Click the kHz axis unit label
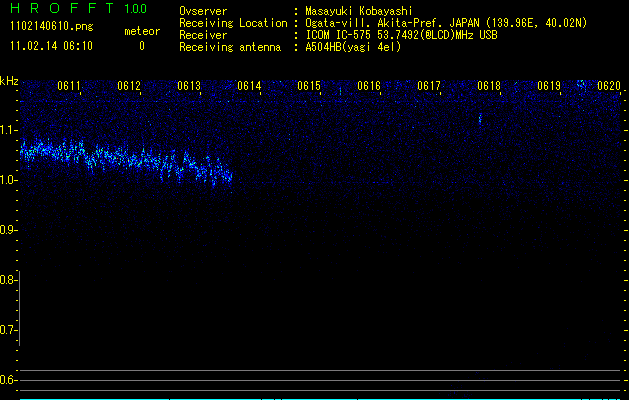The height and width of the screenshot is (400, 629). coord(9,81)
